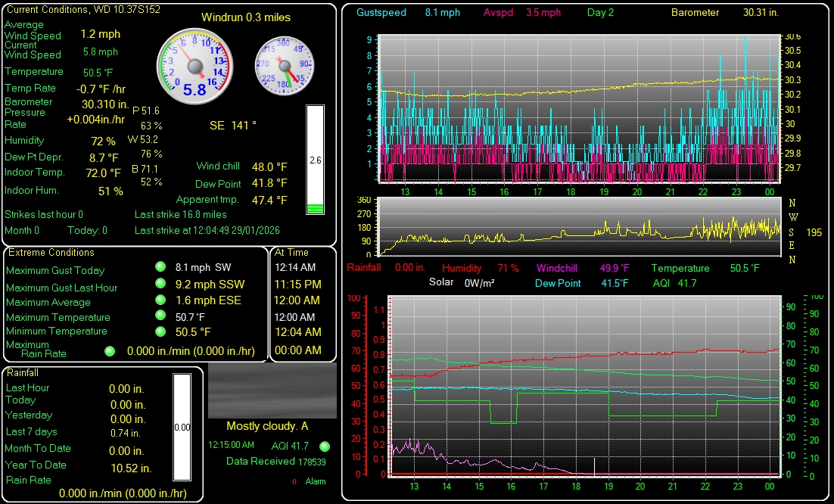Click the Rainfall panel title at bottom left
Viewport: 834px width, 504px height.
pos(23,373)
